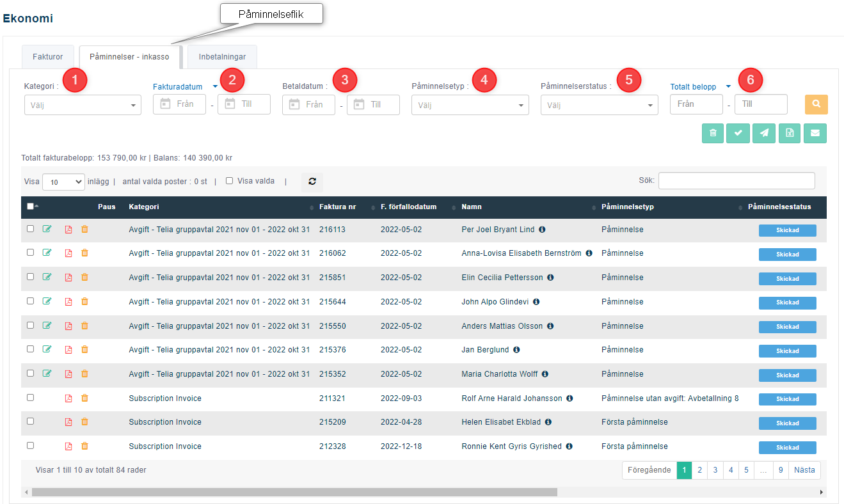Open the Påminnelserstatus dropdown

600,105
